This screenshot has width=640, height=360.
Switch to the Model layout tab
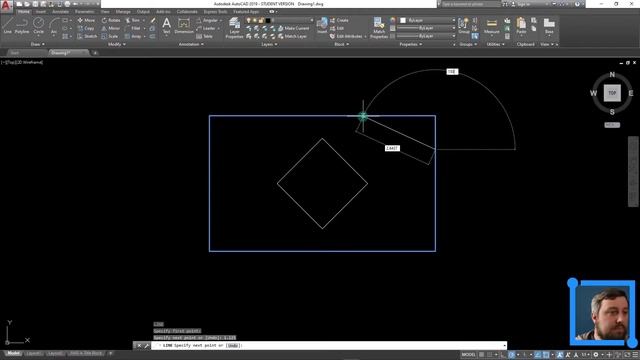click(13, 353)
